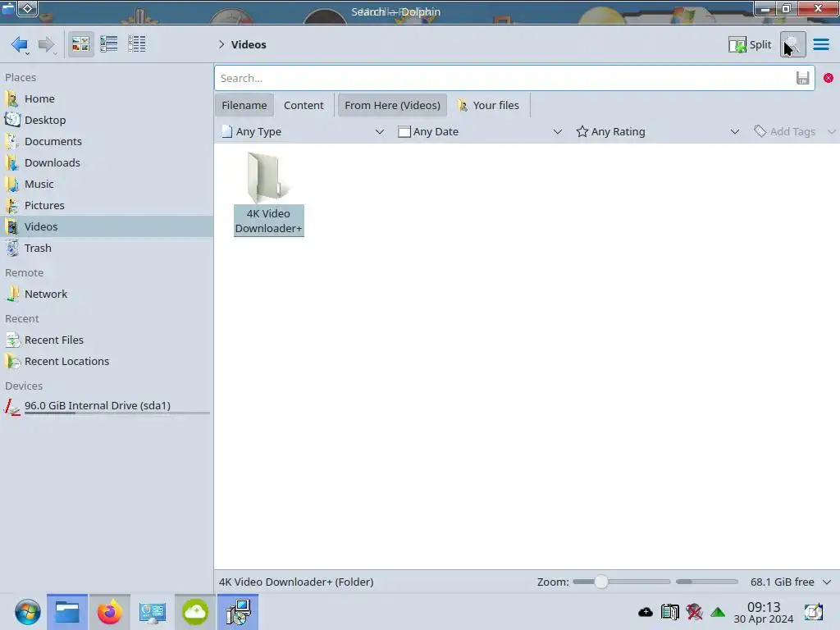
Task: Launch Firefox from the taskbar
Action: pos(109,612)
